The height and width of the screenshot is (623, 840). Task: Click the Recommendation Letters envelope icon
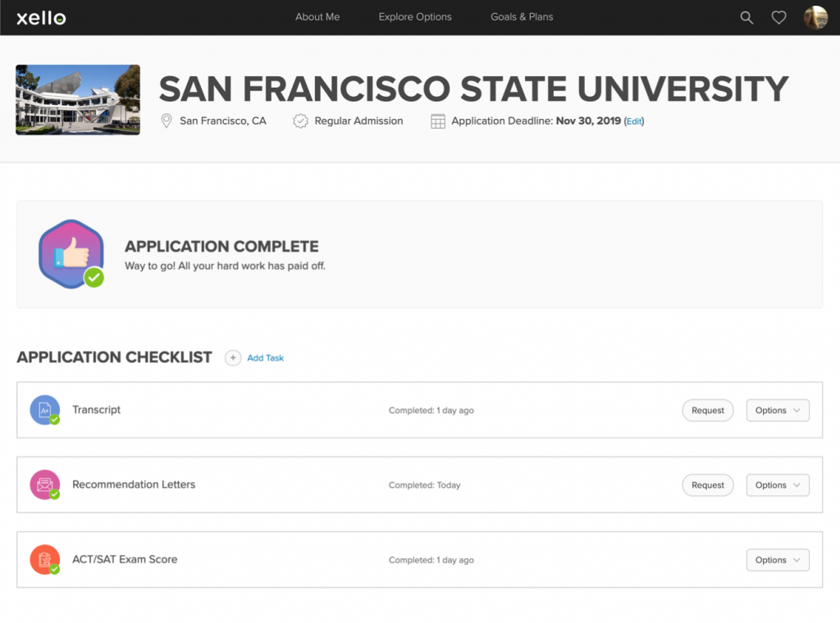pos(44,484)
